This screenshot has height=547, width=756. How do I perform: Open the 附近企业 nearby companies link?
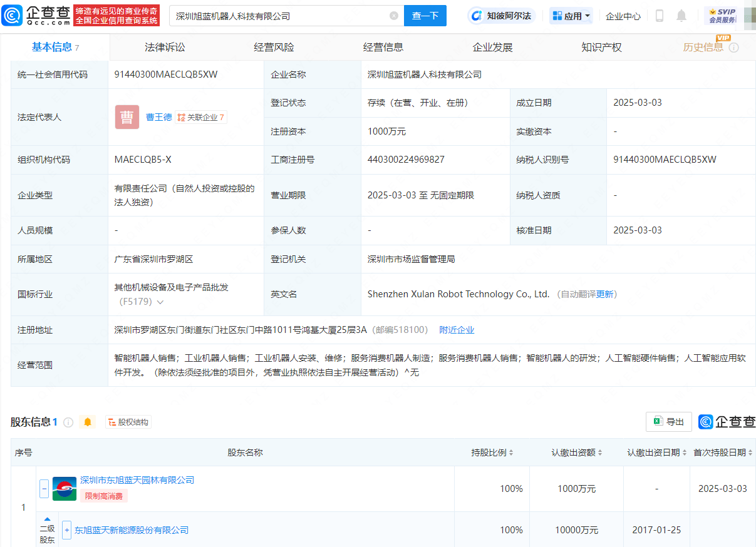(x=457, y=330)
